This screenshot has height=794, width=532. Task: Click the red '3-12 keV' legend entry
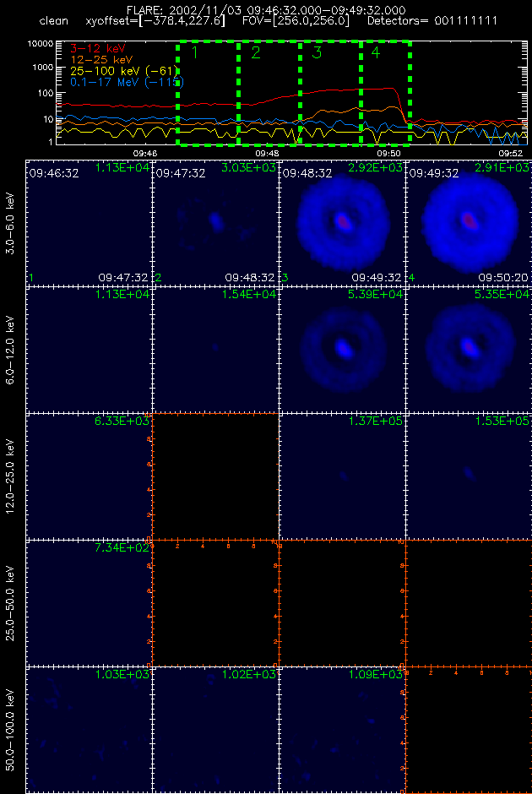click(x=98, y=50)
